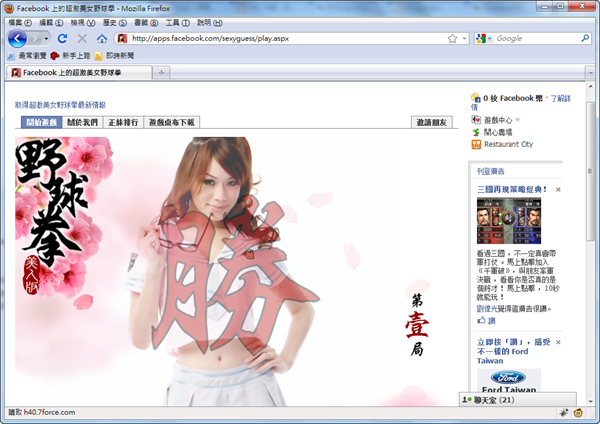Click the Firefox logo in the title bar
Image resolution: width=600 pixels, height=424 pixels.
coord(10,8)
